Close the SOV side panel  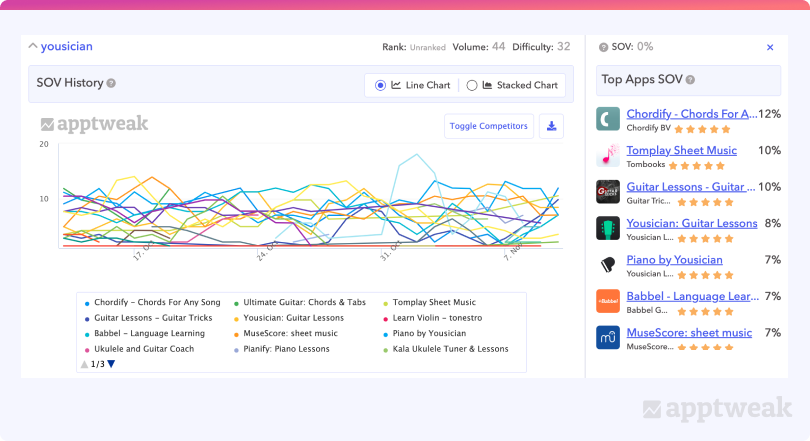[770, 48]
